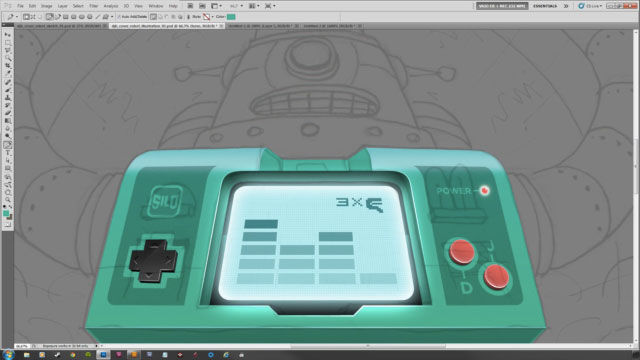
Task: Open the Pen tool preset picker dropdown
Action: tap(16, 17)
